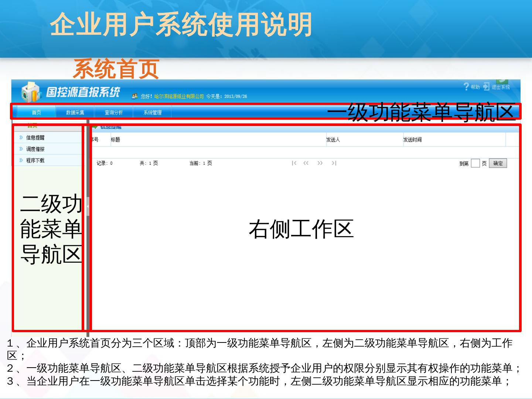Open the 查询分析 navigation tab

pyautogui.click(x=113, y=112)
